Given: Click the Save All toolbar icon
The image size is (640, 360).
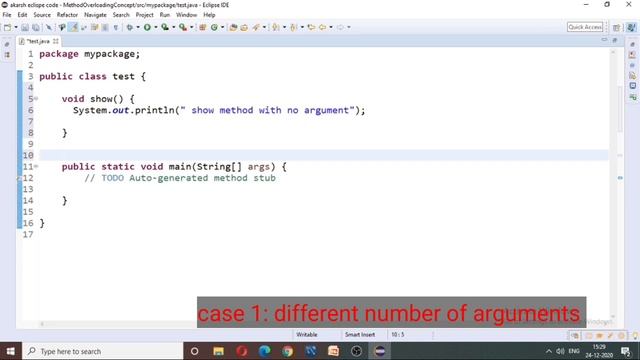Looking at the screenshot, I should point(36,27).
